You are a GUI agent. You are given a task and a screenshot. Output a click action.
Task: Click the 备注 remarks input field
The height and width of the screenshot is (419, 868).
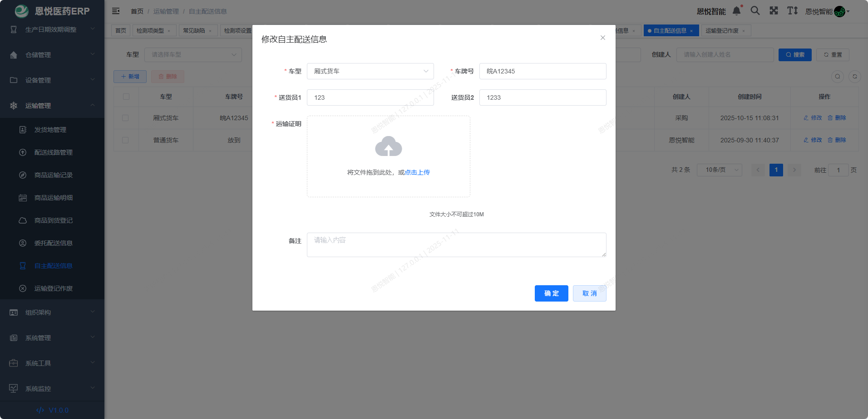coord(456,244)
